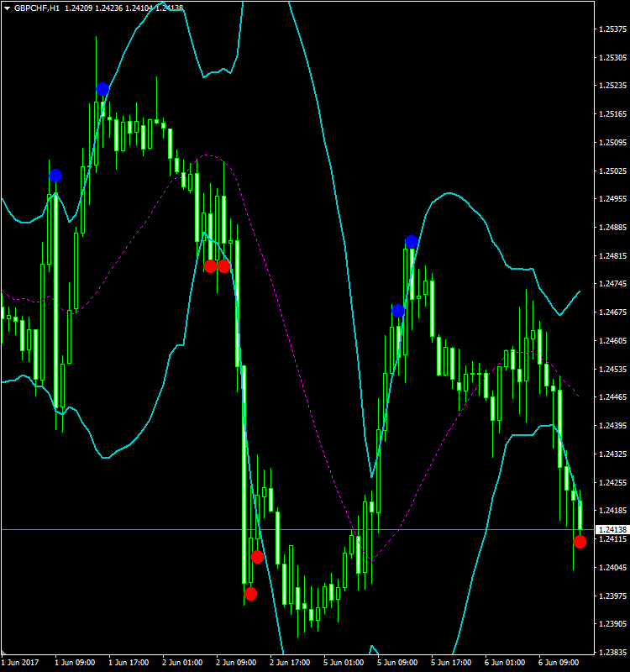Click the 1.24815 price axis label
This screenshot has height=672, width=630.
(612, 256)
